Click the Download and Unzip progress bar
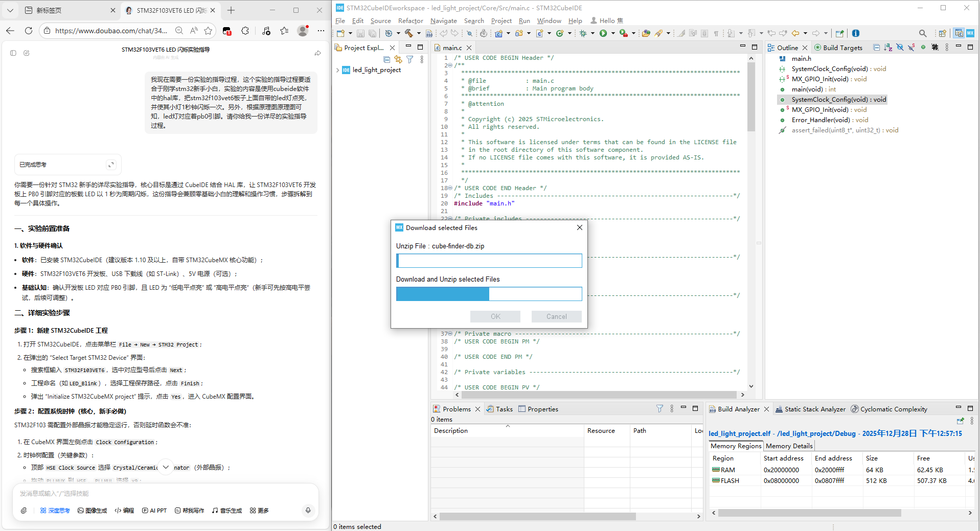This screenshot has width=980, height=531. pyautogui.click(x=489, y=294)
